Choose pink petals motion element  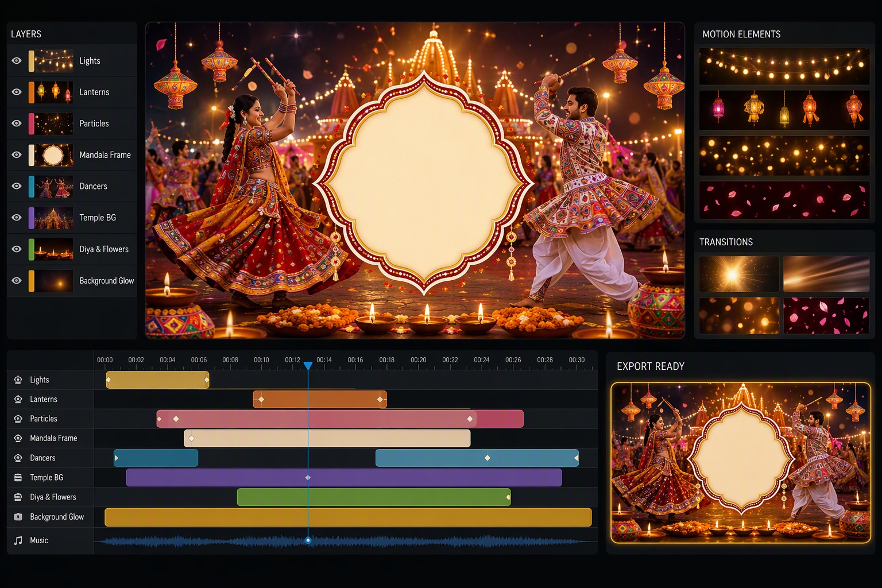pos(784,200)
